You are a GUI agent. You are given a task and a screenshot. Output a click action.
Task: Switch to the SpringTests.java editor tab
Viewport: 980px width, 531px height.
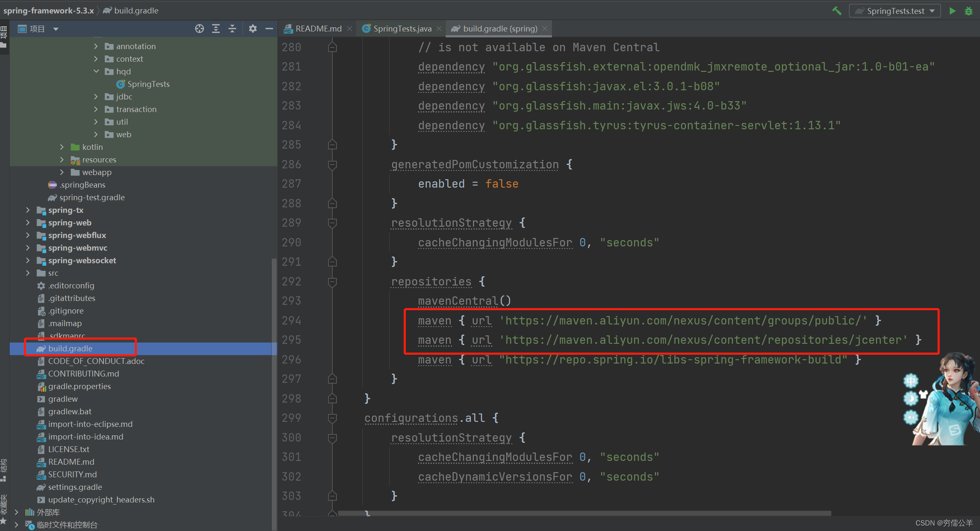click(x=402, y=29)
